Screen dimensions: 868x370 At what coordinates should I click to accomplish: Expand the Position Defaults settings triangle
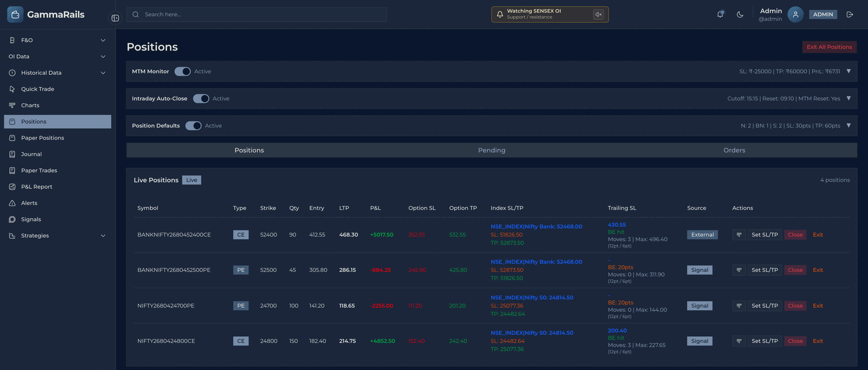pos(848,125)
